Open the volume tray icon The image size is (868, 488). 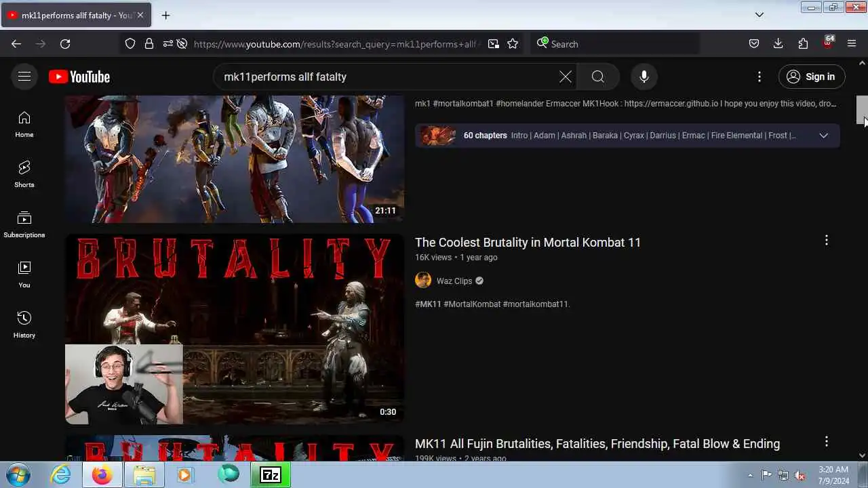(x=800, y=475)
